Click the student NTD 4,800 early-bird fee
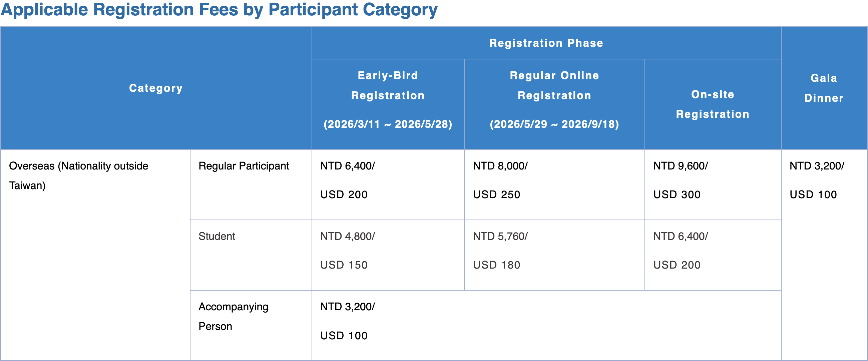The image size is (868, 361). pyautogui.click(x=347, y=236)
